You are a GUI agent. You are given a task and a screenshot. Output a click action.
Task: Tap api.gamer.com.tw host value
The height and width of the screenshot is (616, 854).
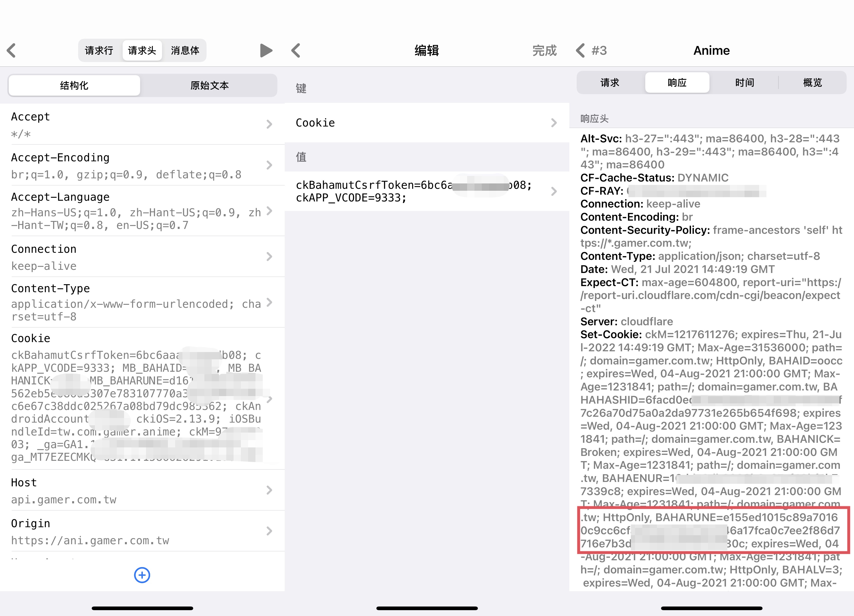(64, 500)
